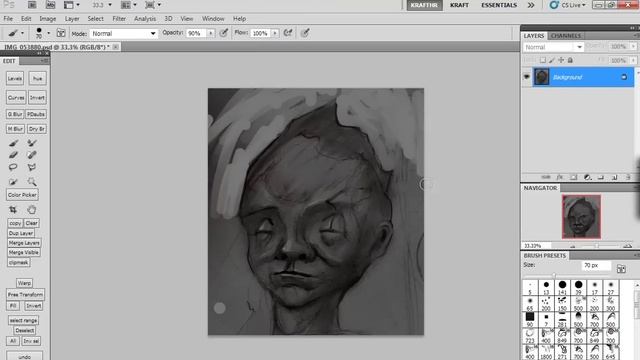Open the Arrange Documents dropdown
640x360 pixels.
[x=129, y=5]
